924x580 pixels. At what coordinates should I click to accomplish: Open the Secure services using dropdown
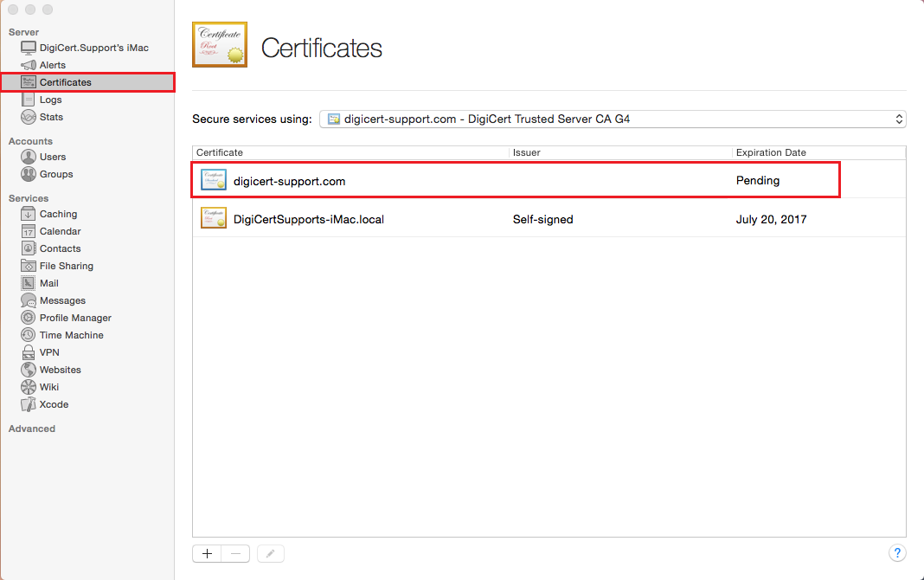coord(612,119)
